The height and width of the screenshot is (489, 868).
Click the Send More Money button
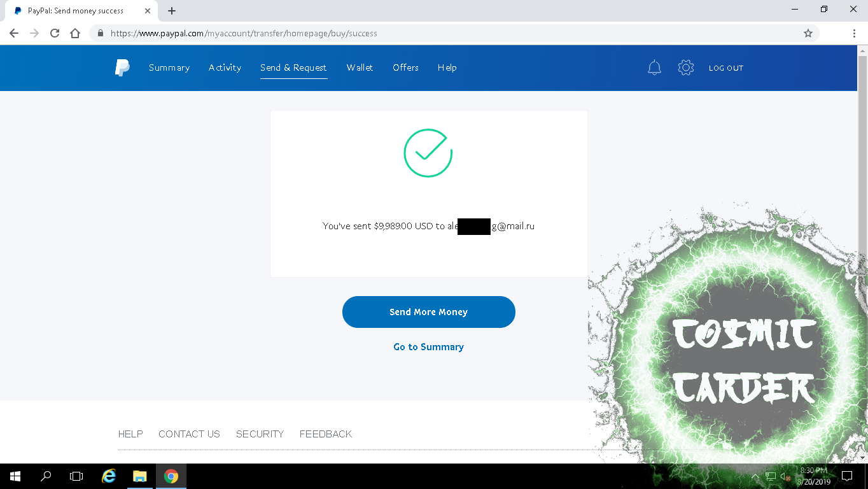429,312
